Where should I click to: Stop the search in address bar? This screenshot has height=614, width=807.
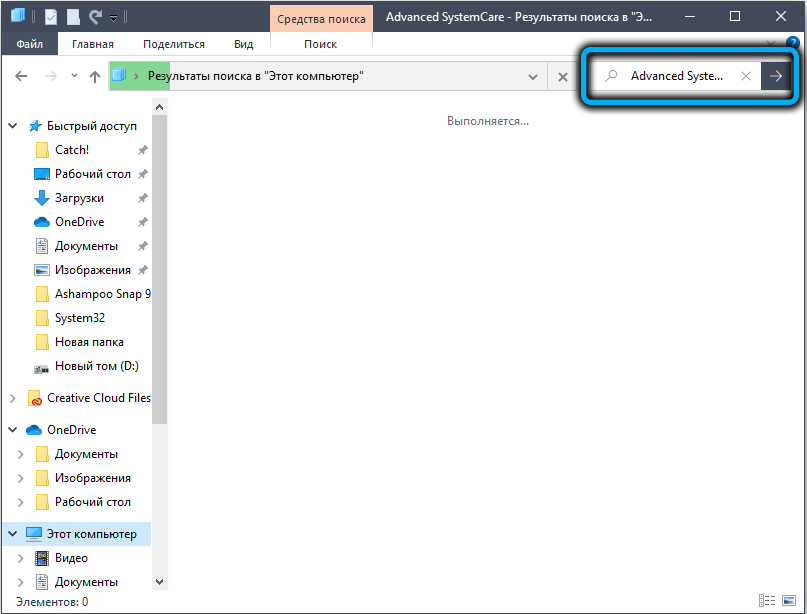(x=563, y=77)
